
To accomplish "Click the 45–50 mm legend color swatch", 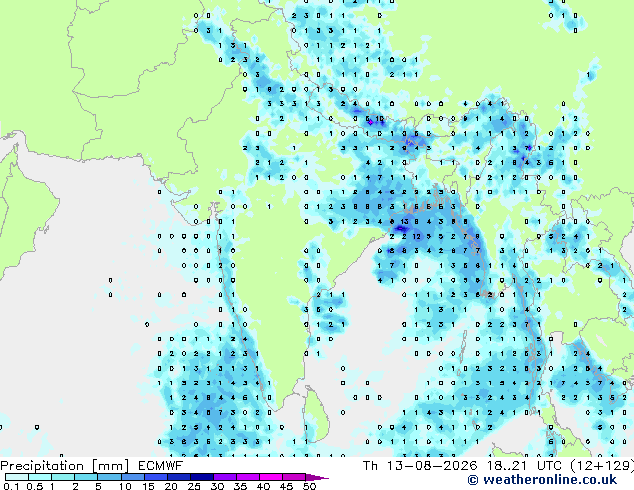I will (x=294, y=477).
